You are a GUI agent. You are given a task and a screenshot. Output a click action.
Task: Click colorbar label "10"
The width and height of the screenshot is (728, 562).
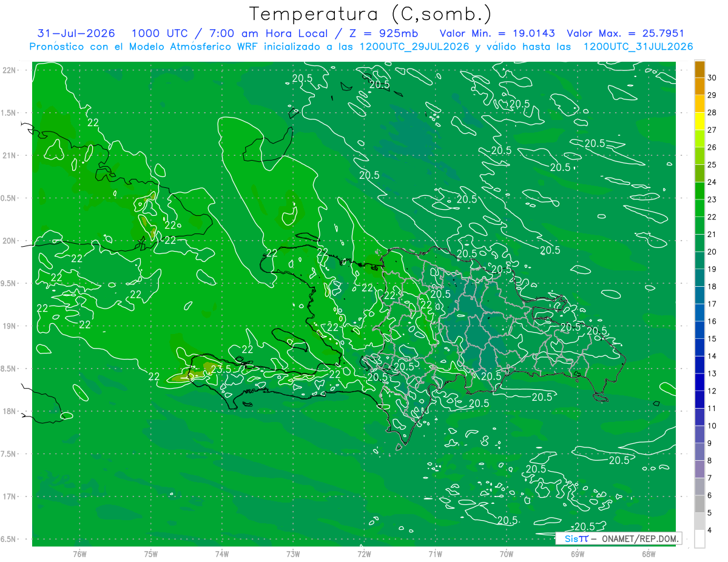coord(712,426)
